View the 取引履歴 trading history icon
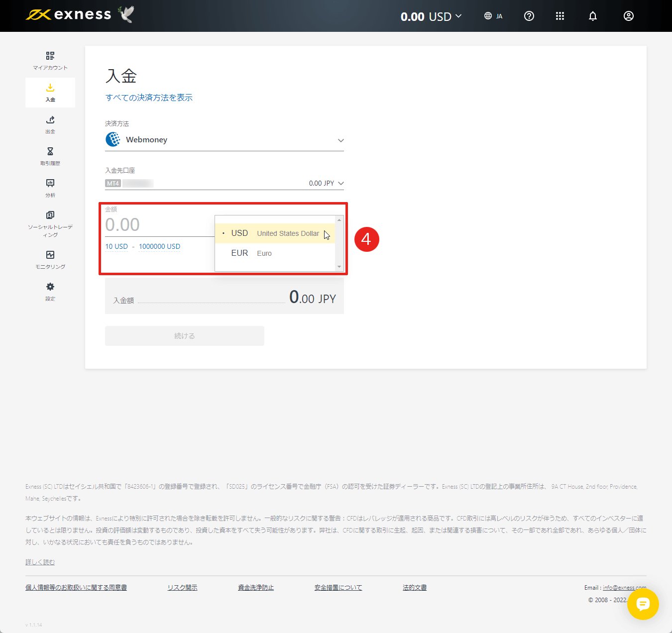 (50, 156)
